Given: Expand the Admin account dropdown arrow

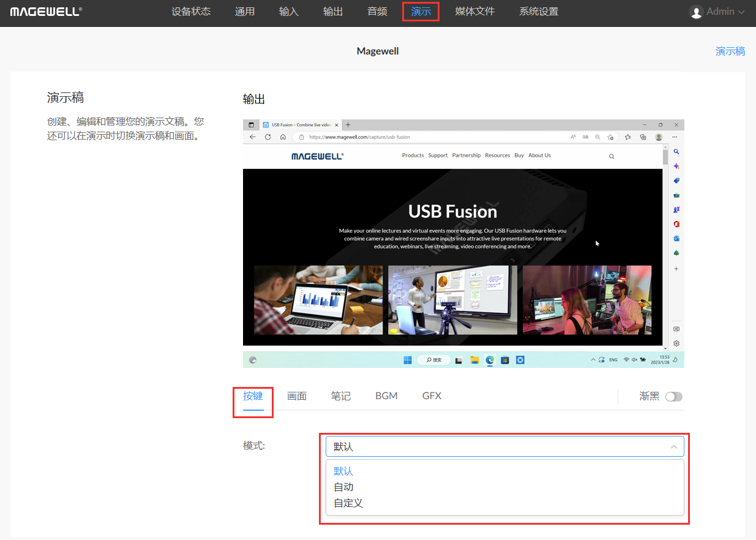Looking at the screenshot, I should pos(741,12).
